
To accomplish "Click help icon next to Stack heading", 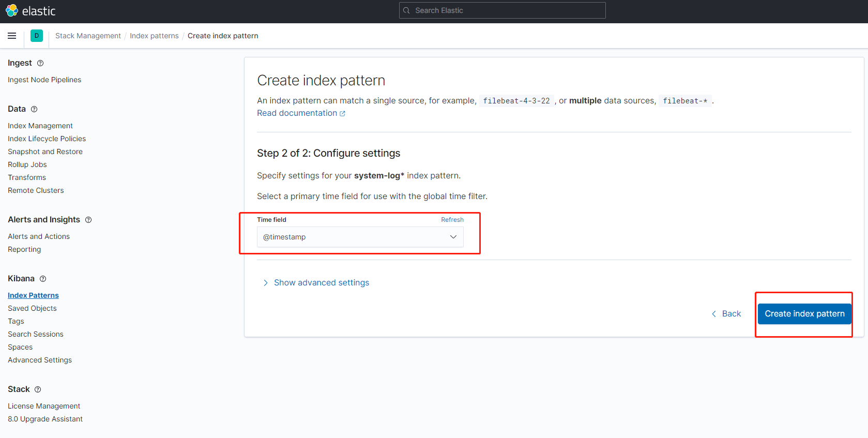I will point(38,389).
